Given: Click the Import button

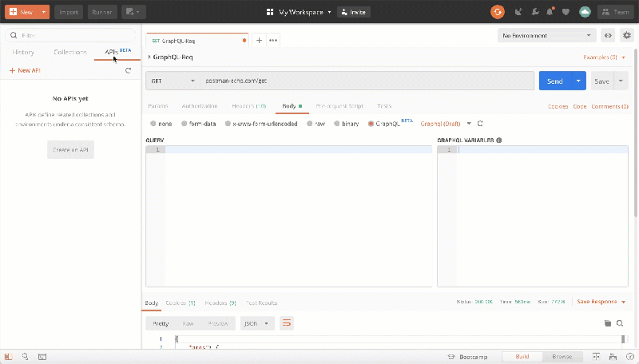Looking at the screenshot, I should pyautogui.click(x=69, y=12).
